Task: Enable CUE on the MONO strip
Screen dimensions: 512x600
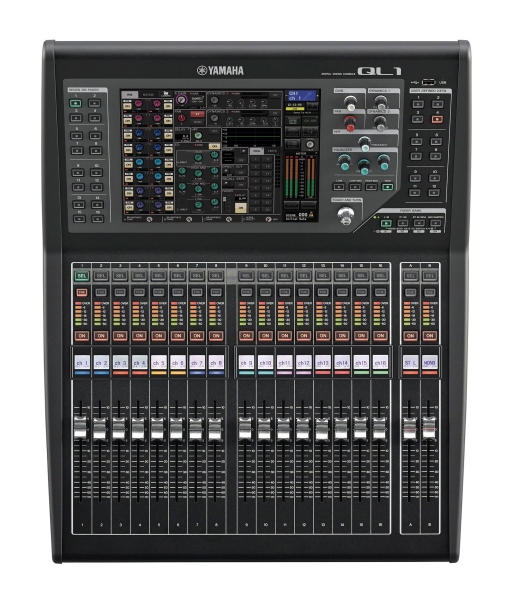Action: pos(429,292)
